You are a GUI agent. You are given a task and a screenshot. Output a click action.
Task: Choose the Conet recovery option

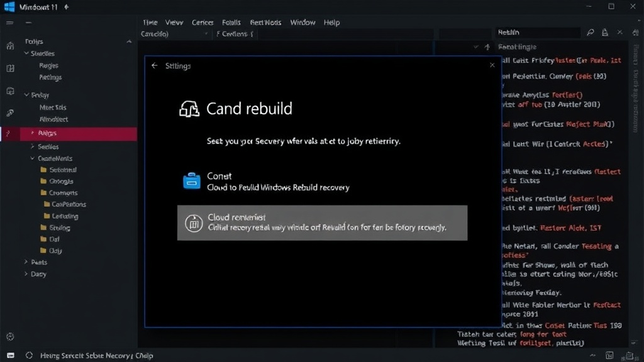pyautogui.click(x=323, y=182)
